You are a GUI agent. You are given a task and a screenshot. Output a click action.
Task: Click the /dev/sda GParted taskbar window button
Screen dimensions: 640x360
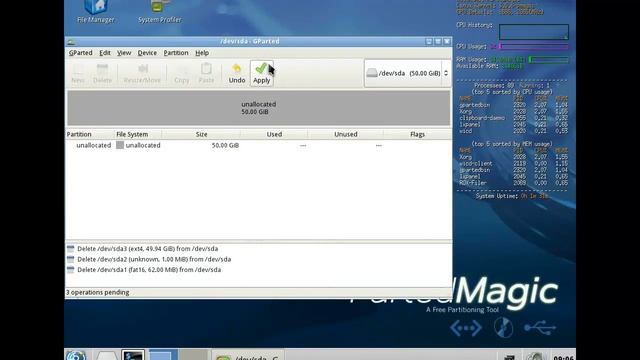click(248, 356)
